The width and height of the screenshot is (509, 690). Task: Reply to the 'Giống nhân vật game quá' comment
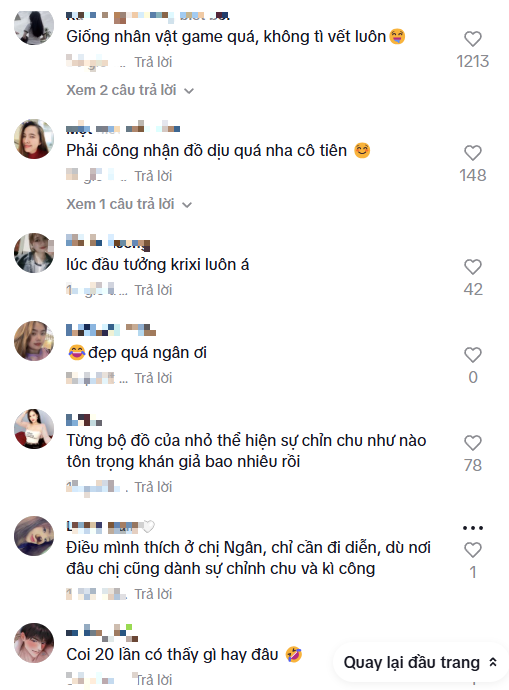(x=153, y=62)
